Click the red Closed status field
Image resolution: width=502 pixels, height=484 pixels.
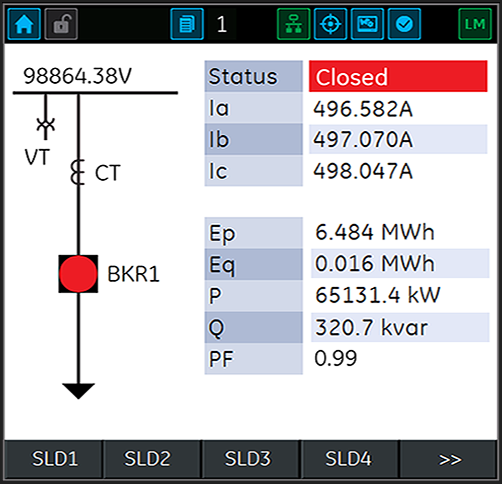[x=398, y=76]
